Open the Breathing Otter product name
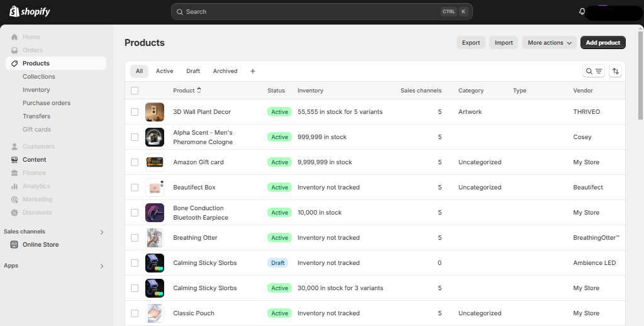Viewport: 644px width, 326px height. click(195, 238)
